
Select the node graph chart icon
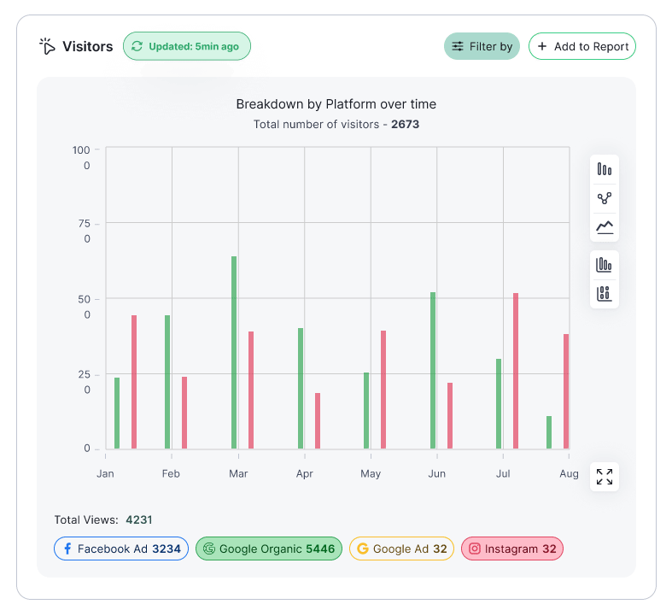click(605, 198)
